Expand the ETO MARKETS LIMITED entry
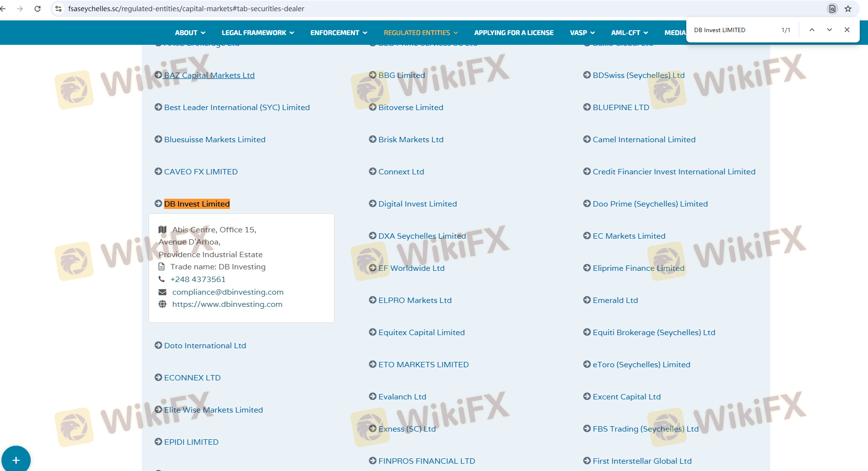The image size is (868, 471). tap(424, 364)
